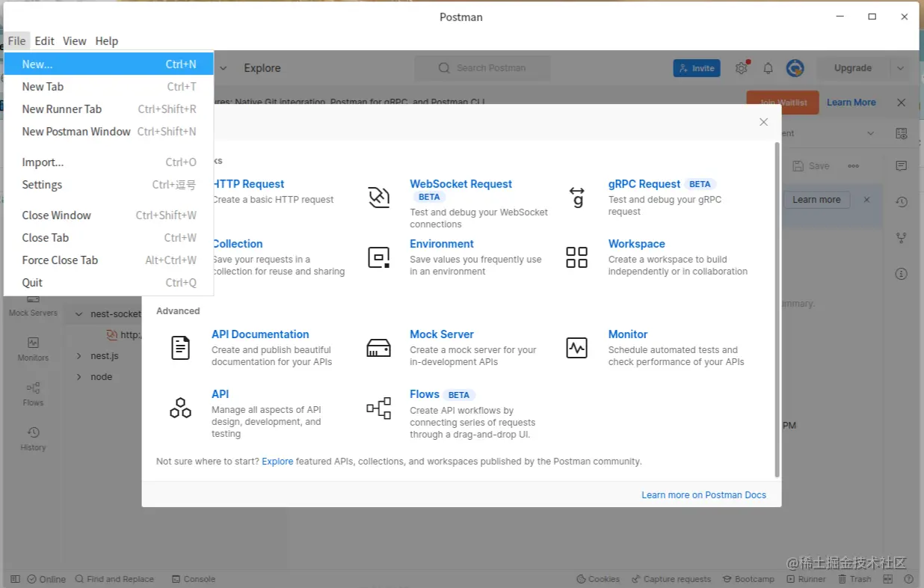
Task: Expand the node collection
Action: pos(78,377)
